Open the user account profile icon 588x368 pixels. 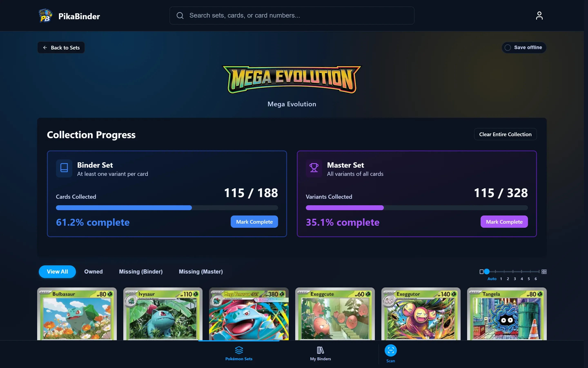click(539, 16)
